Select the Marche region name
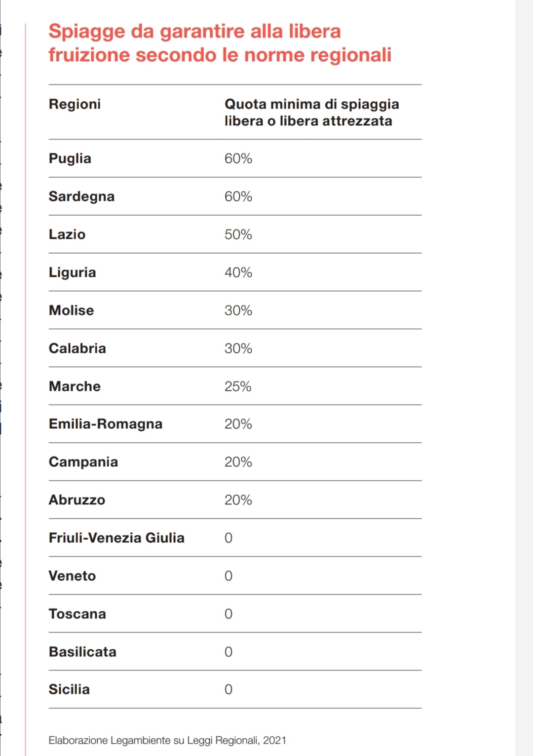 click(x=75, y=386)
